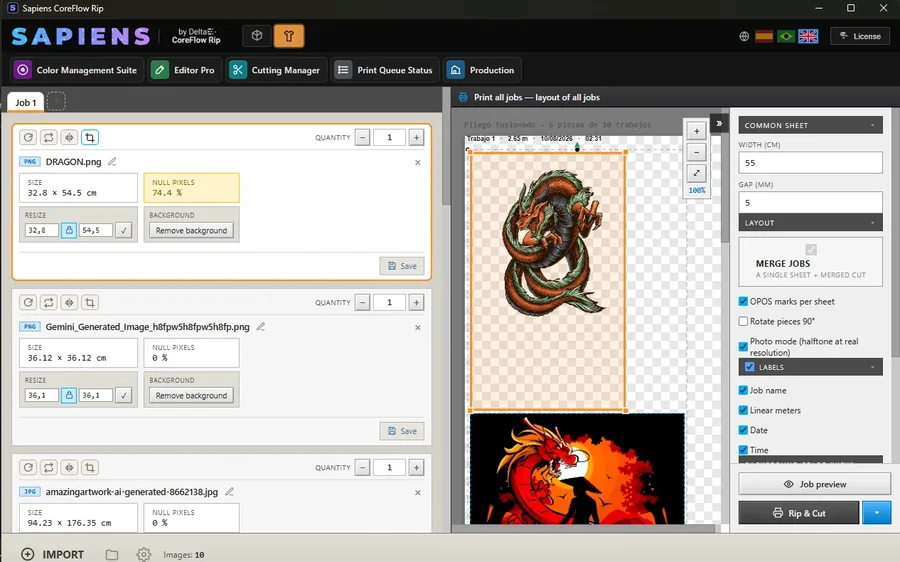Viewport: 900px width, 562px height.
Task: Collapse the Labels section
Action: click(872, 367)
